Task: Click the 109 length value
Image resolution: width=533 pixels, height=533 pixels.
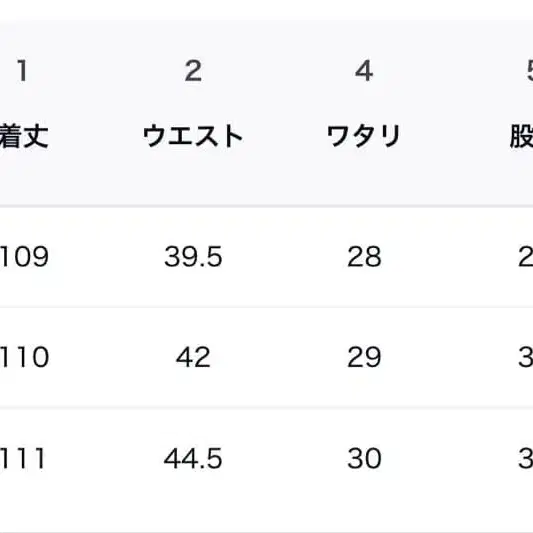Action: (x=24, y=256)
